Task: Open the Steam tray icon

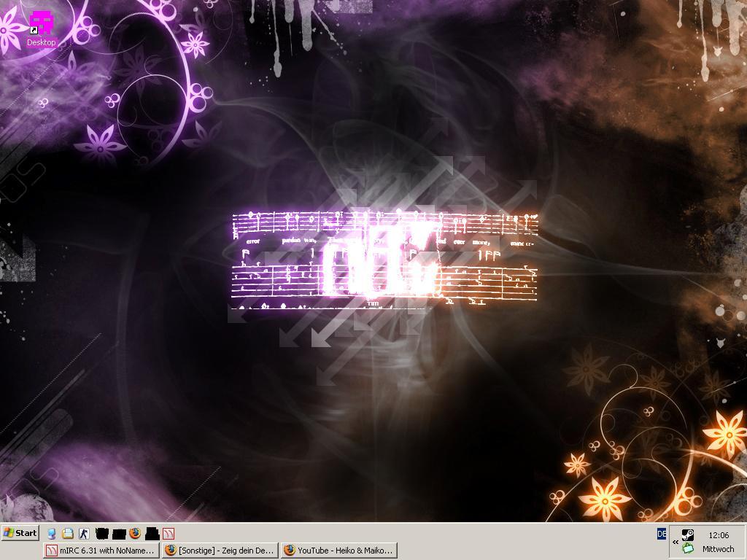Action: pos(687,534)
